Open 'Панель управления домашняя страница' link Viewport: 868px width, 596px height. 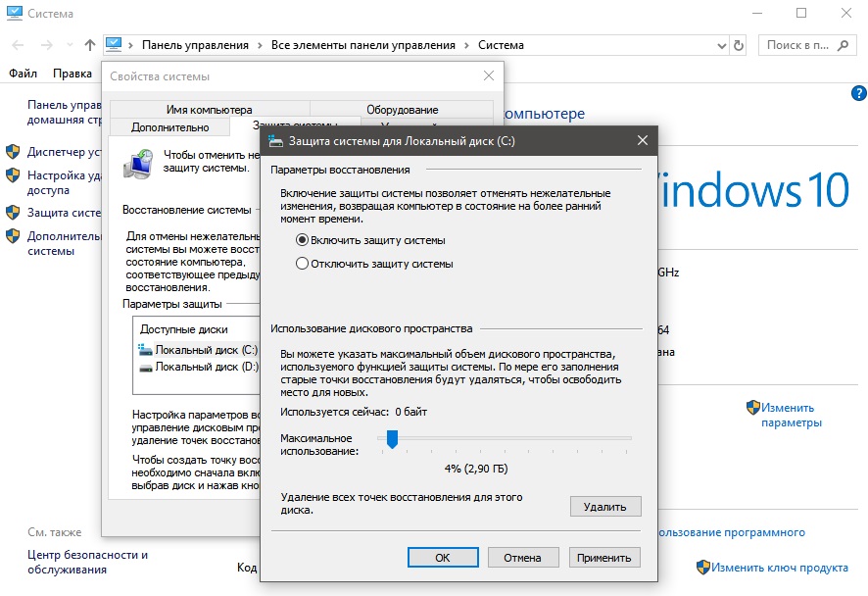pos(65,112)
